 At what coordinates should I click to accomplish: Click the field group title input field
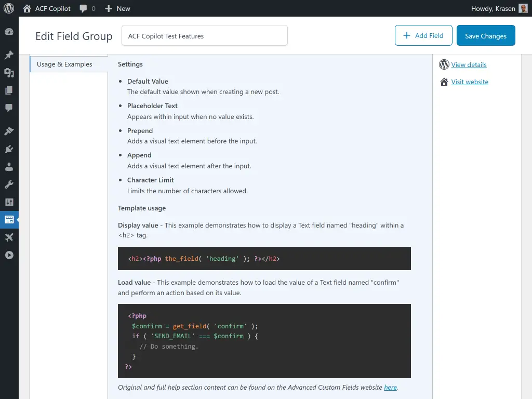(204, 35)
